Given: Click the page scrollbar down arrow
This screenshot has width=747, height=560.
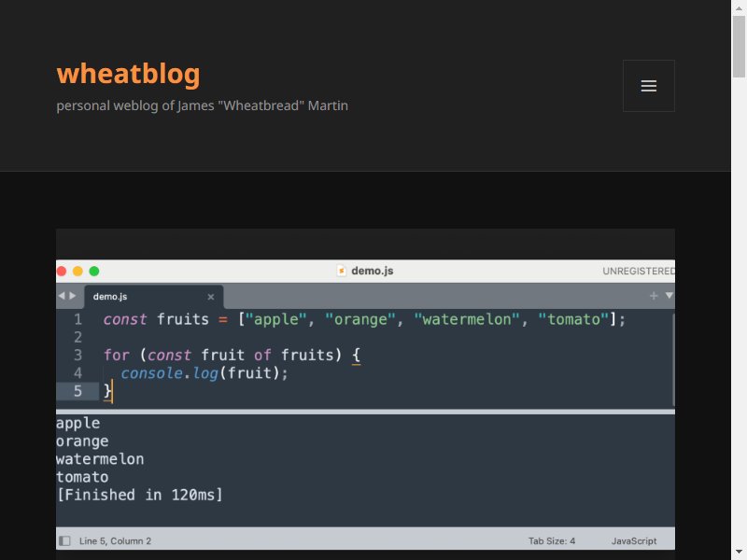Looking at the screenshot, I should pyautogui.click(x=739, y=552).
